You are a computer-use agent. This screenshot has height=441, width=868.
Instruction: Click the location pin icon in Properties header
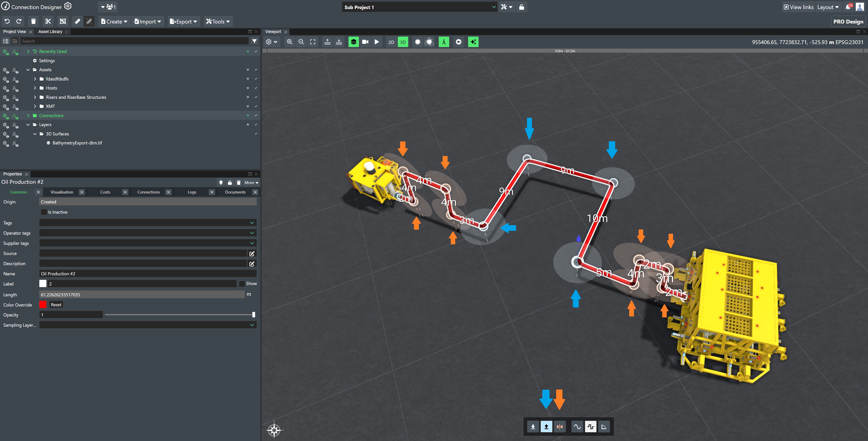pyautogui.click(x=221, y=183)
